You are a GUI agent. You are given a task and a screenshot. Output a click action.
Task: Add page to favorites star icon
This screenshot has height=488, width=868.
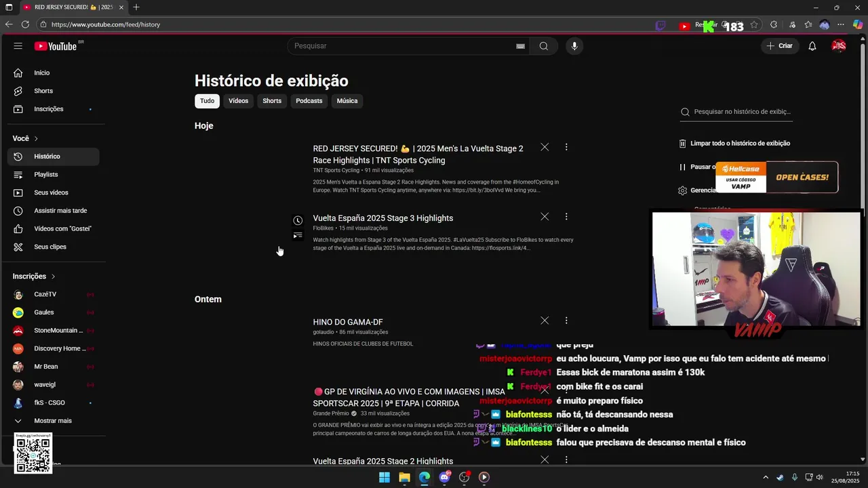(753, 25)
